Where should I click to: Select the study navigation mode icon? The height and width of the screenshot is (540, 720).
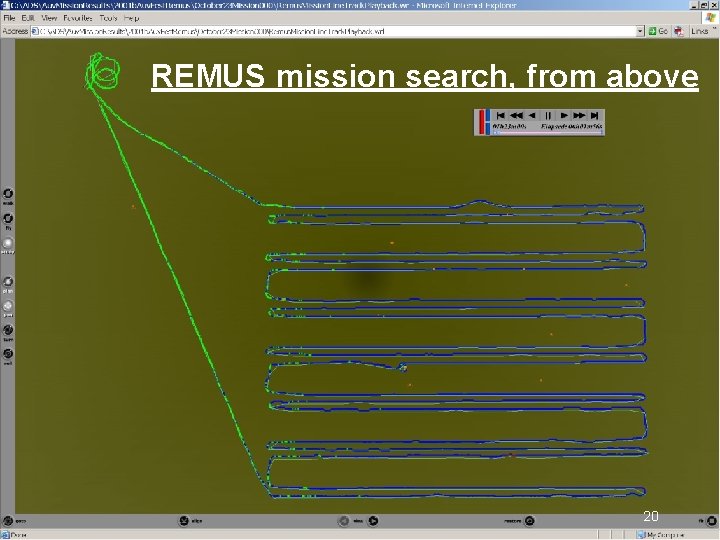point(8,243)
